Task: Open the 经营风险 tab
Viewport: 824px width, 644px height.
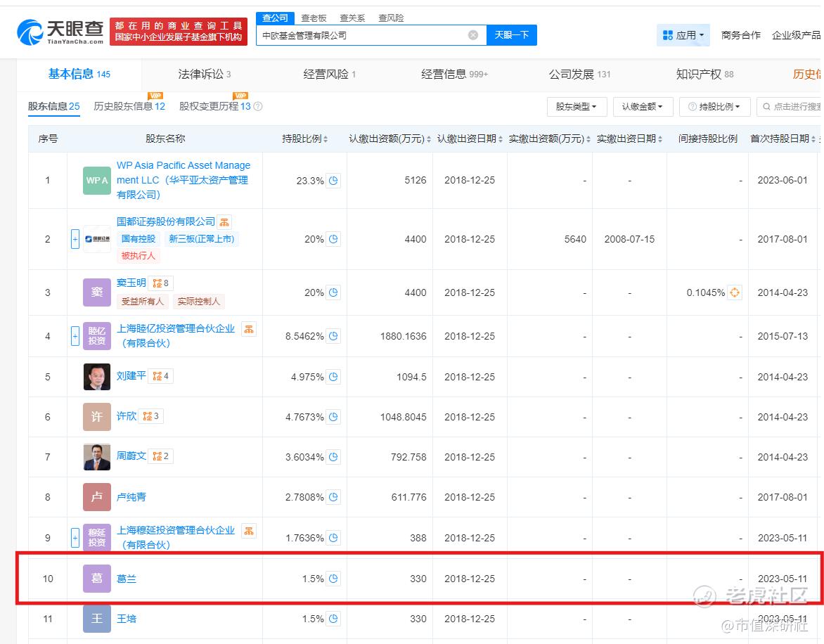Action: click(x=330, y=74)
